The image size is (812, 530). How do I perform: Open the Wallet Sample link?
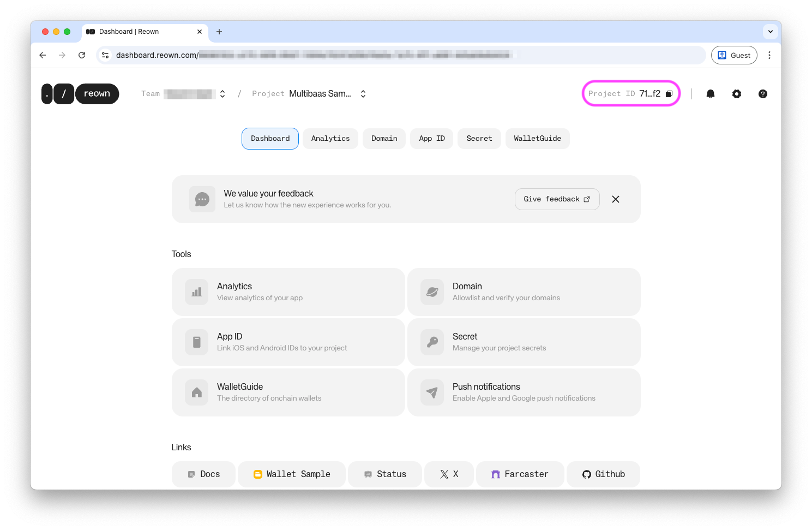291,474
